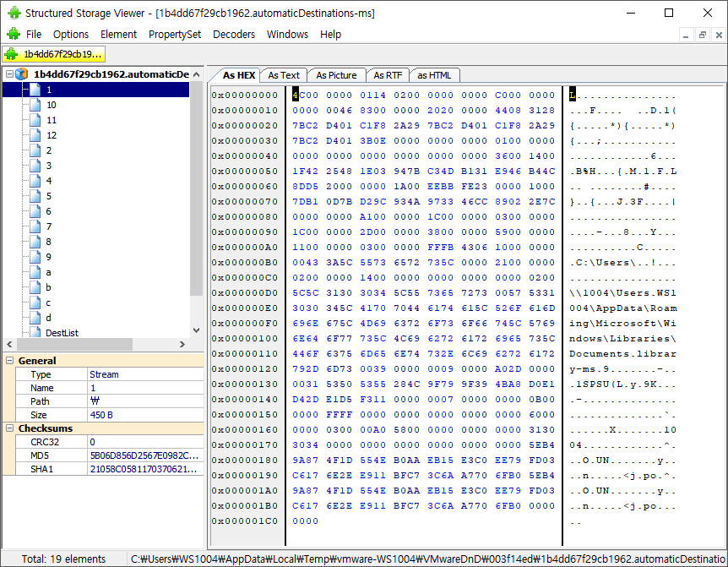Select stream 12 label in the tree
This screenshot has height=567, width=728.
tap(51, 135)
